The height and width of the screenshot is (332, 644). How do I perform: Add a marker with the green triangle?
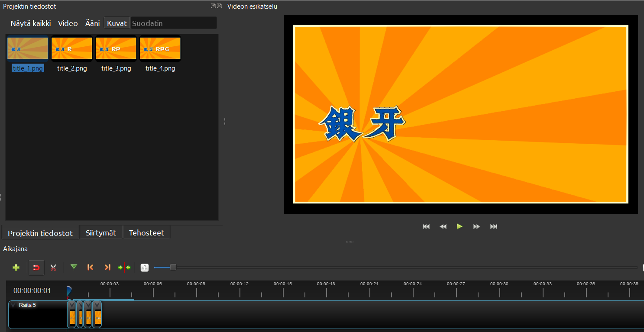point(74,267)
